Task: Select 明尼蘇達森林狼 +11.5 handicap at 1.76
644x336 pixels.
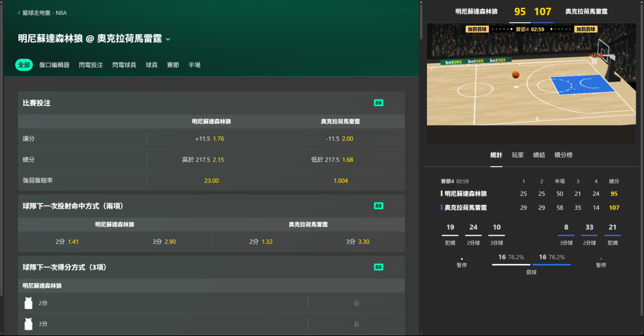Action: click(209, 139)
